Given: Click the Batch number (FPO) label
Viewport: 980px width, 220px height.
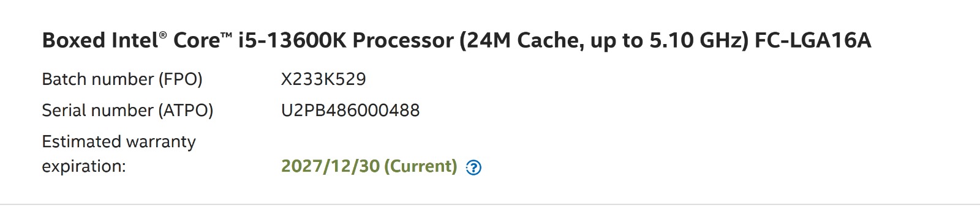Looking at the screenshot, I should point(122,79).
